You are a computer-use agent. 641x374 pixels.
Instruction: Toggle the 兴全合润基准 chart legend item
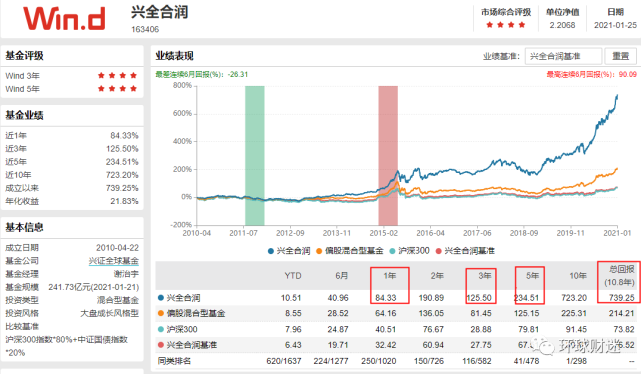click(x=465, y=251)
